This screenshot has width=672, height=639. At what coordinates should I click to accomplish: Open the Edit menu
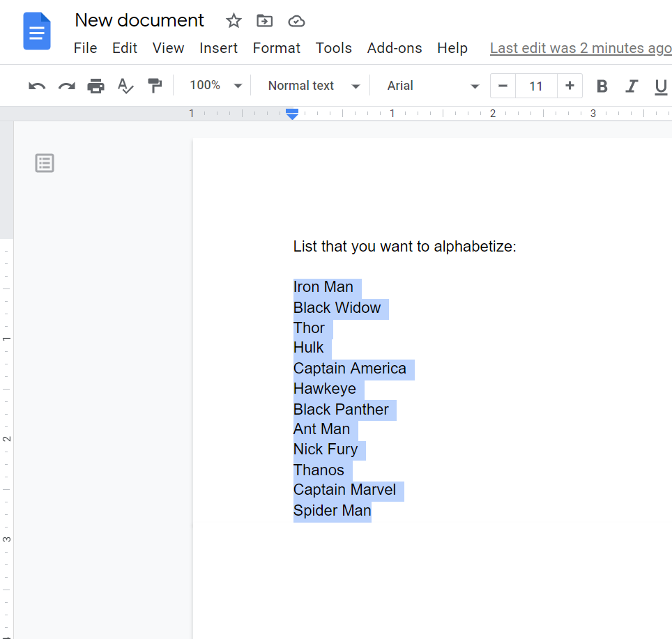pyautogui.click(x=125, y=48)
